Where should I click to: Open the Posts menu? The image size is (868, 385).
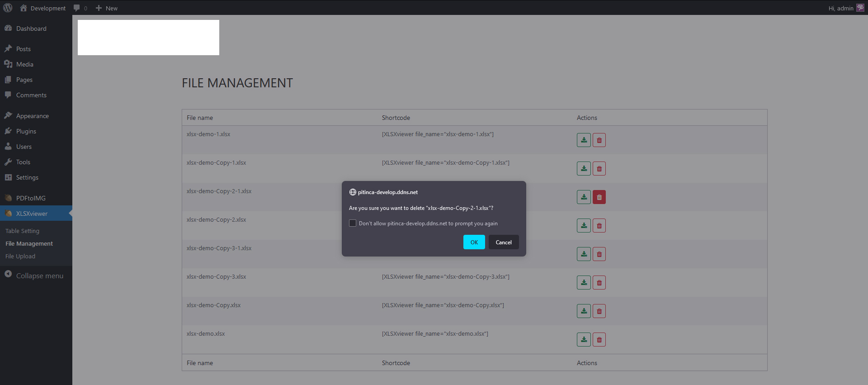pos(36,49)
